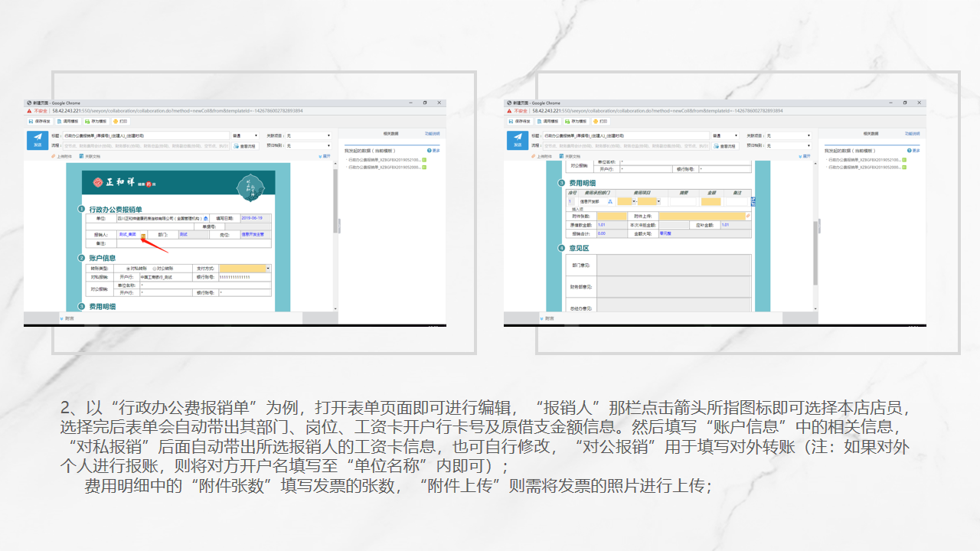Open second 行政办公费报销单 record in right screenshot
Image resolution: width=980 pixels, height=551 pixels.
point(864,167)
